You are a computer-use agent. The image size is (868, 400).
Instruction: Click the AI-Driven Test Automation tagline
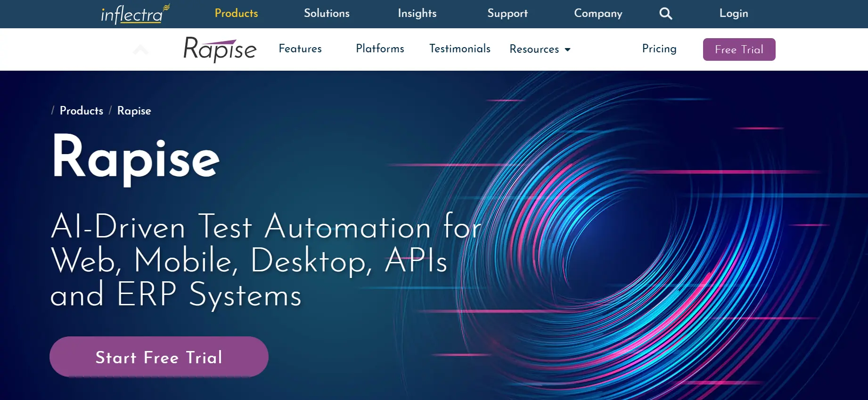266,261
